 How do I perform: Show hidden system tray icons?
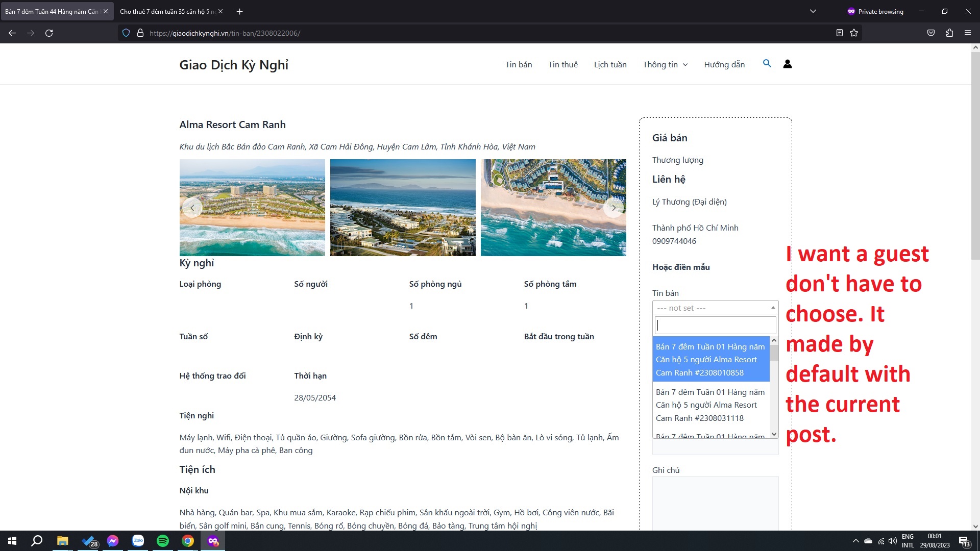click(855, 541)
